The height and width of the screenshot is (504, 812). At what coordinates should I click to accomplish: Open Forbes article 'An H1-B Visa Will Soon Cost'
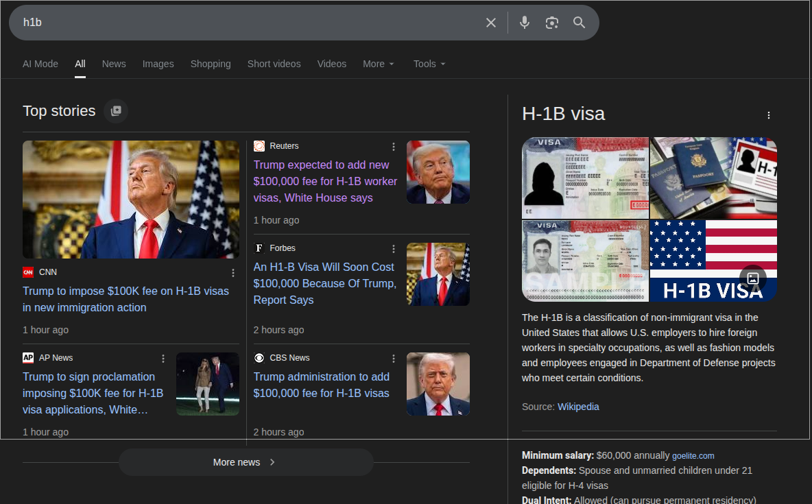tap(324, 283)
